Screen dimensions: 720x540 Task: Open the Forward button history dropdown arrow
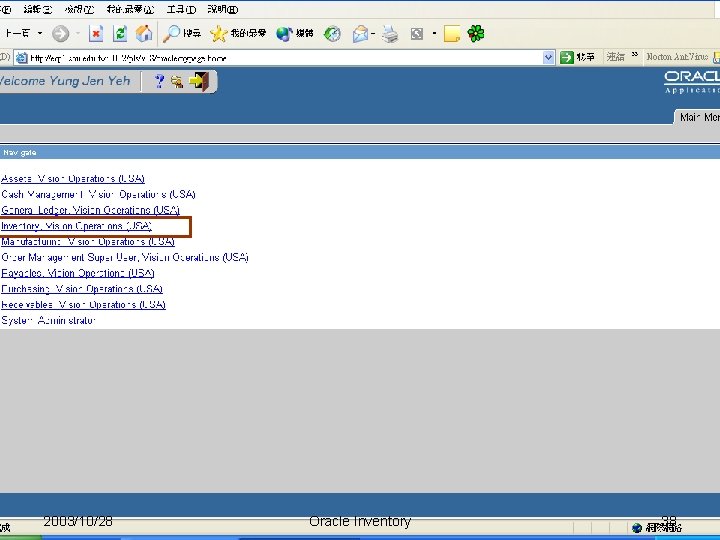click(x=78, y=33)
